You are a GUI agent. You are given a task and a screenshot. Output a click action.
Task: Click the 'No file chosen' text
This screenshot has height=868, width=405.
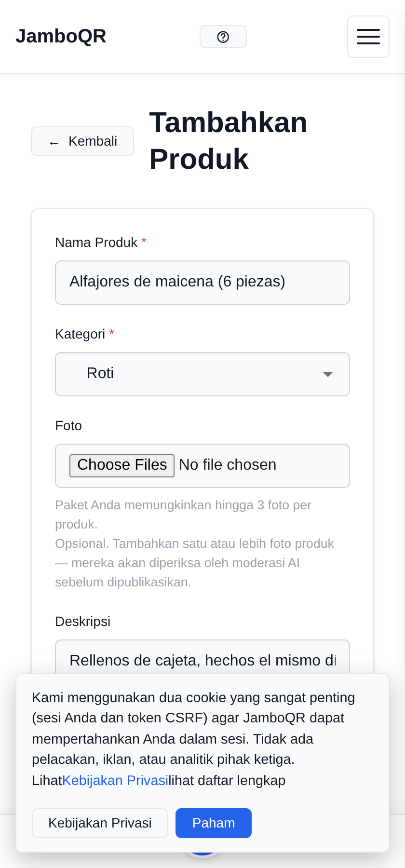pyautogui.click(x=228, y=465)
